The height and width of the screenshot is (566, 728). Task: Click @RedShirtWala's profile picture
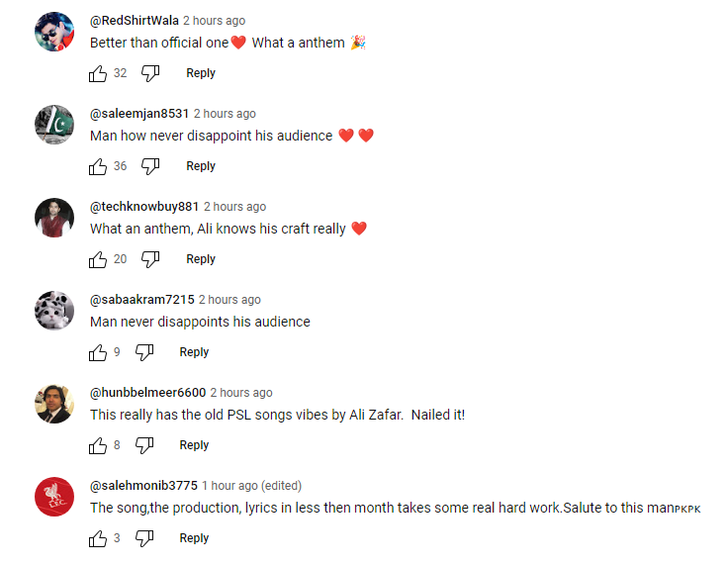[54, 32]
